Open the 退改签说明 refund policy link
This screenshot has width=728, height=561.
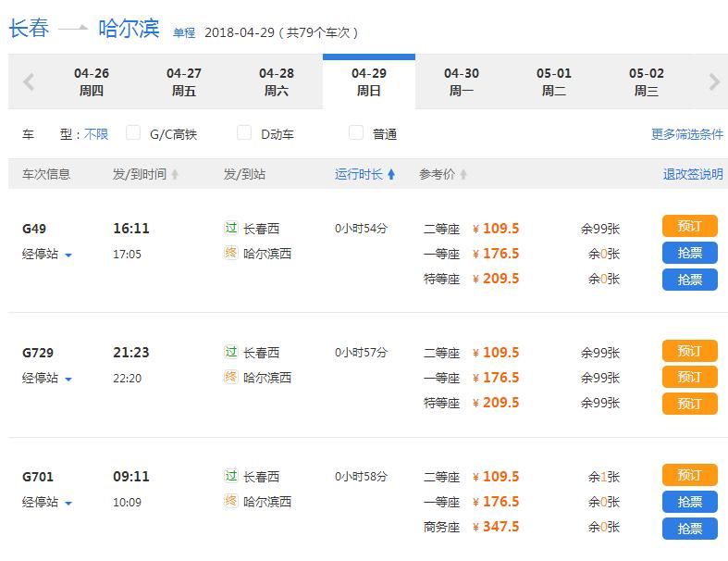pyautogui.click(x=692, y=174)
